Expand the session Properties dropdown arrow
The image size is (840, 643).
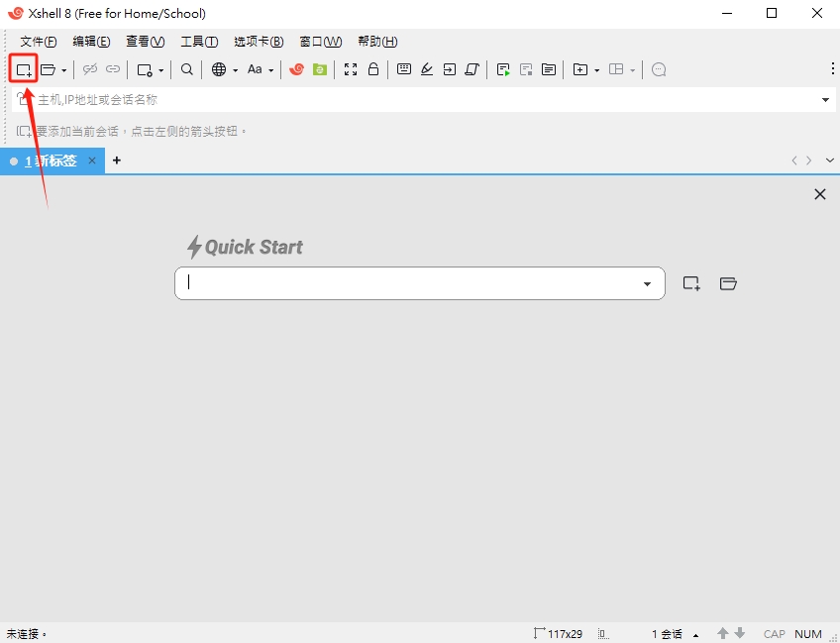pyautogui.click(x=160, y=70)
